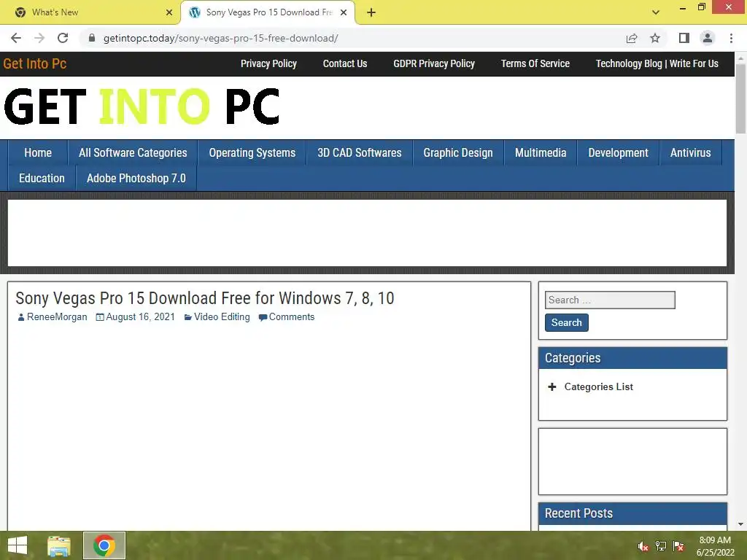Go to the Contact Us page

[x=345, y=64]
